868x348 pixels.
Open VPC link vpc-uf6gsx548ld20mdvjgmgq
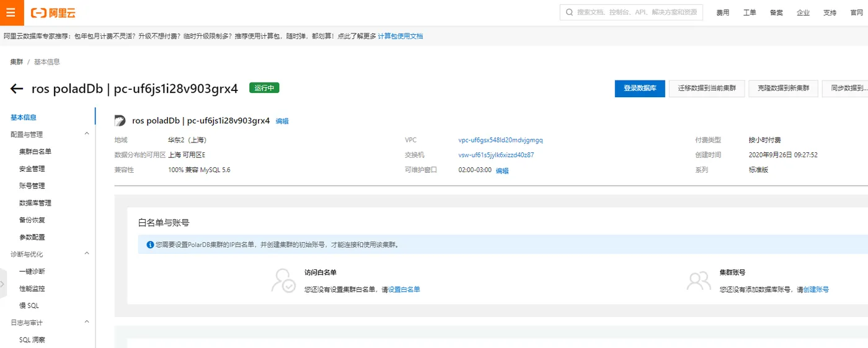point(500,140)
